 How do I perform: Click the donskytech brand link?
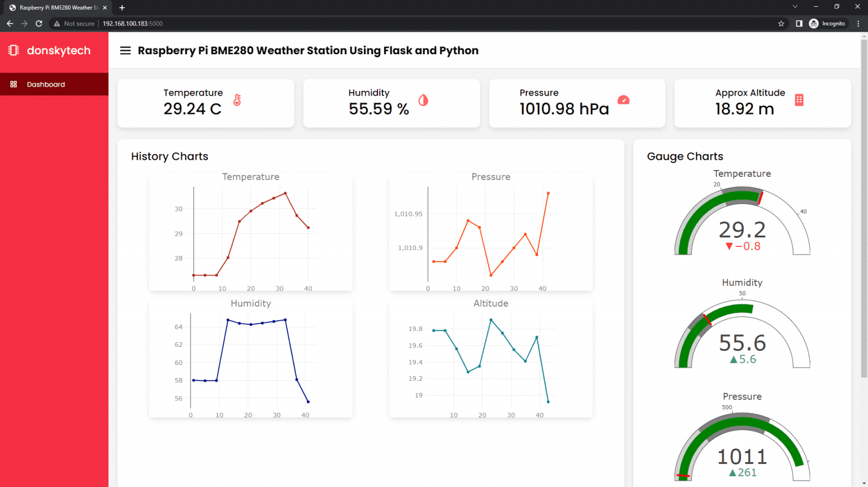[x=59, y=50]
